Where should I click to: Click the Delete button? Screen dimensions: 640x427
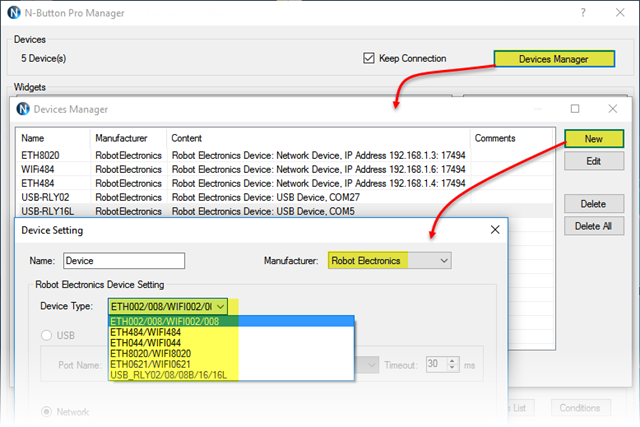tap(594, 204)
